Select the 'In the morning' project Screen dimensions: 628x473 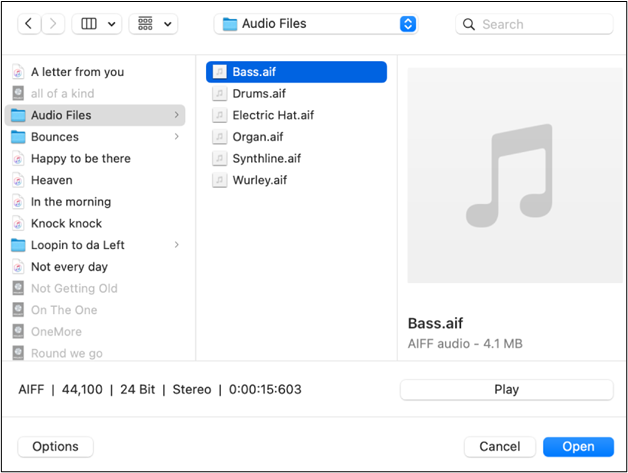pos(95,202)
